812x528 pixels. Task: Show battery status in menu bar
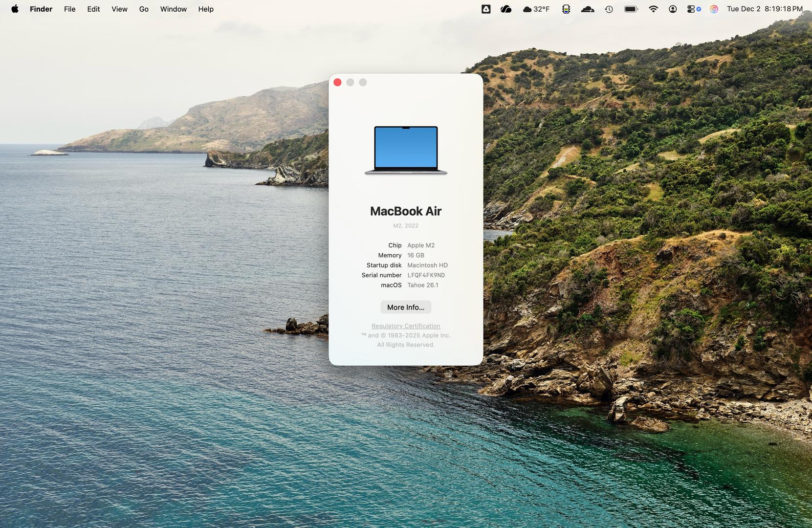click(x=631, y=9)
